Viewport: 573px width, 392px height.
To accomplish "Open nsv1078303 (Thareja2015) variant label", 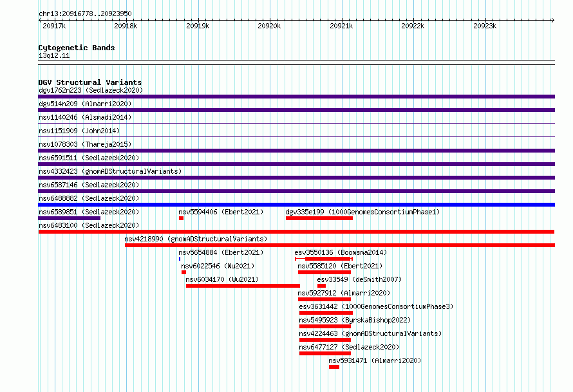I will (85, 144).
